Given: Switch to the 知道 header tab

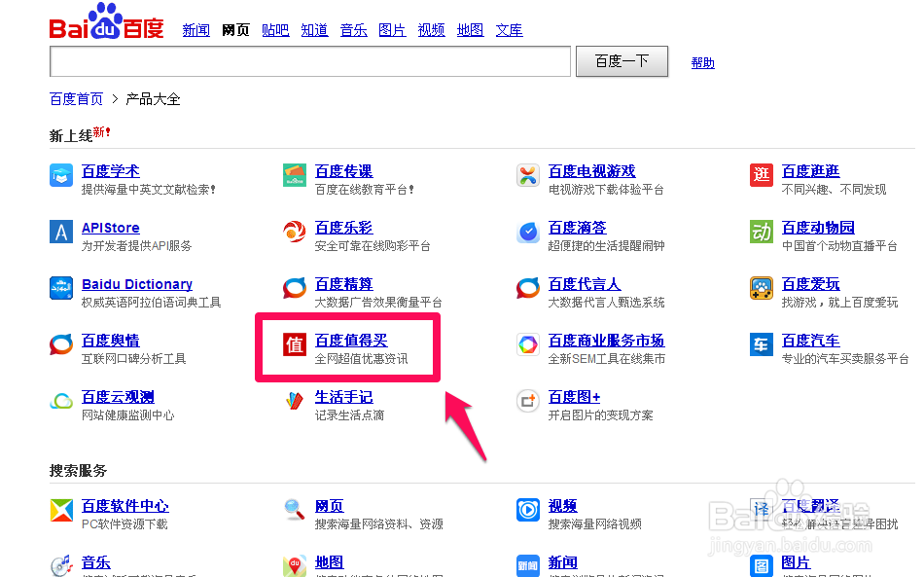Looking at the screenshot, I should (x=315, y=30).
